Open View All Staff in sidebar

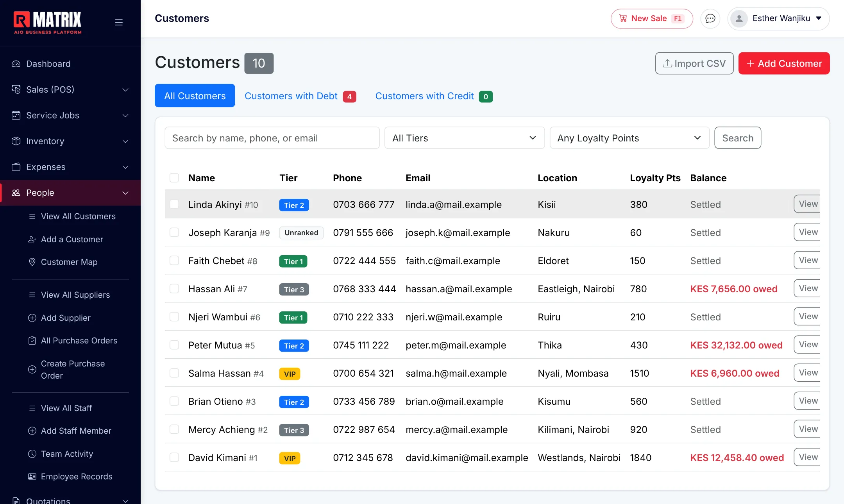tap(66, 408)
